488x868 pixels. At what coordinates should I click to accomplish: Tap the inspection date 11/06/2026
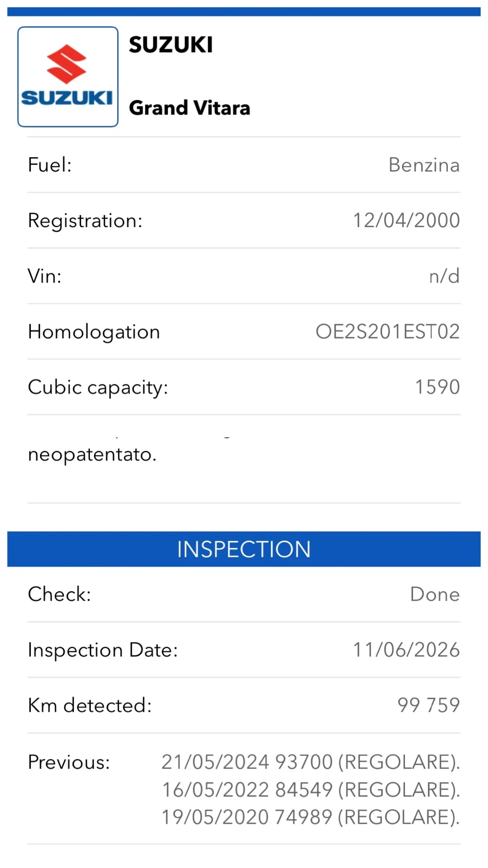click(x=406, y=650)
